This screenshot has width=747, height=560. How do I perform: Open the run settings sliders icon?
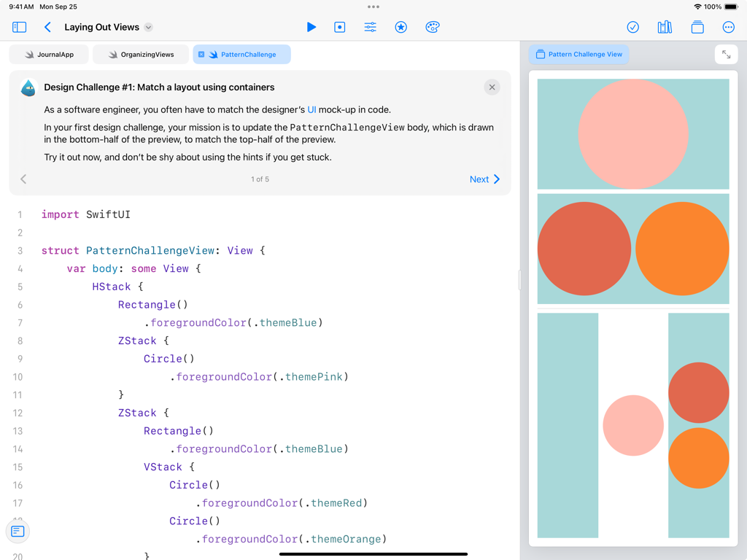tap(370, 26)
